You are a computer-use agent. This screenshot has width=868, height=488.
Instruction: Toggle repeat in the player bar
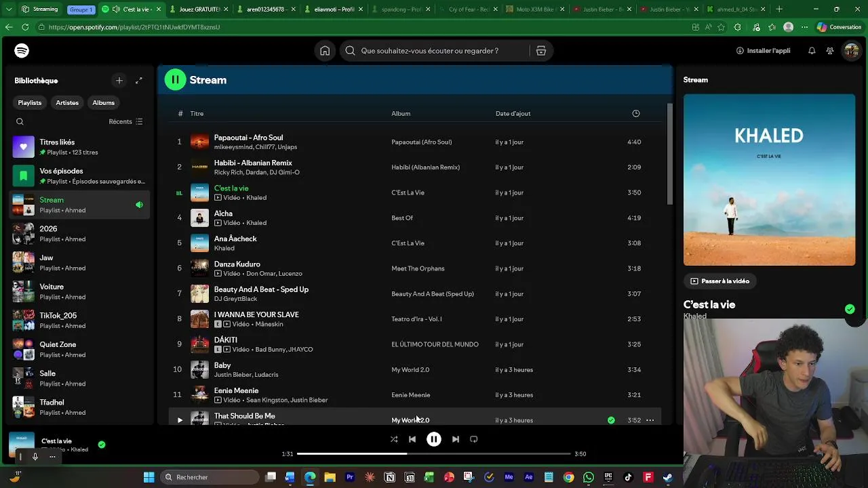click(474, 439)
